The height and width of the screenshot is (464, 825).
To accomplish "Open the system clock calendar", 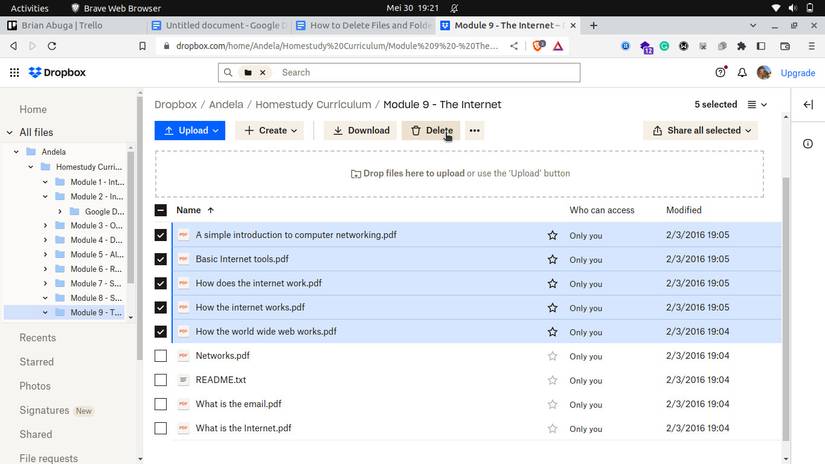I will [x=412, y=8].
